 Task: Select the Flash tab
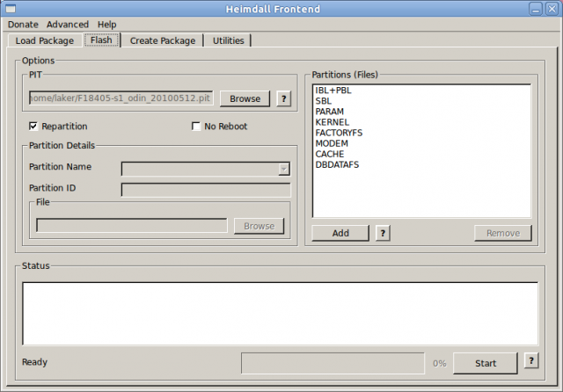tap(101, 40)
